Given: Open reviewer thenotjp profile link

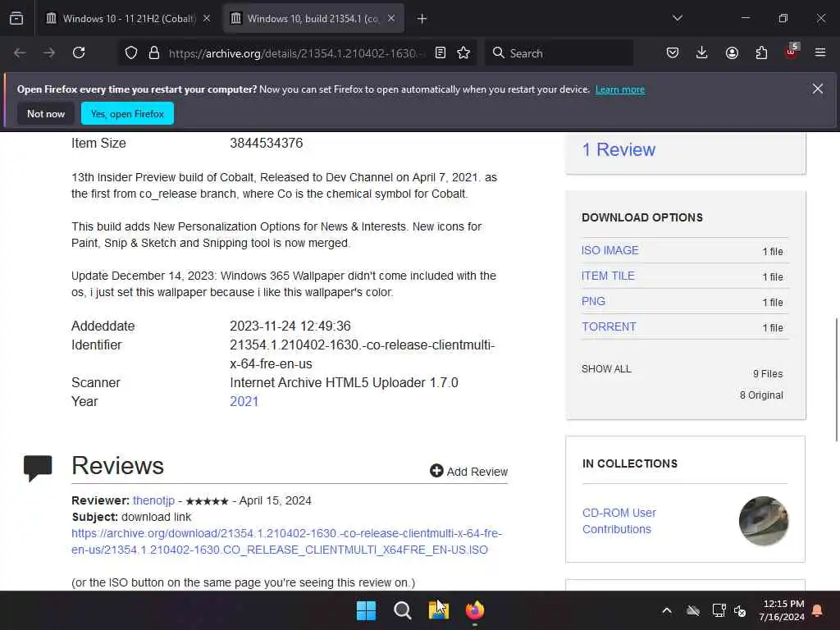Looking at the screenshot, I should click(x=153, y=500).
